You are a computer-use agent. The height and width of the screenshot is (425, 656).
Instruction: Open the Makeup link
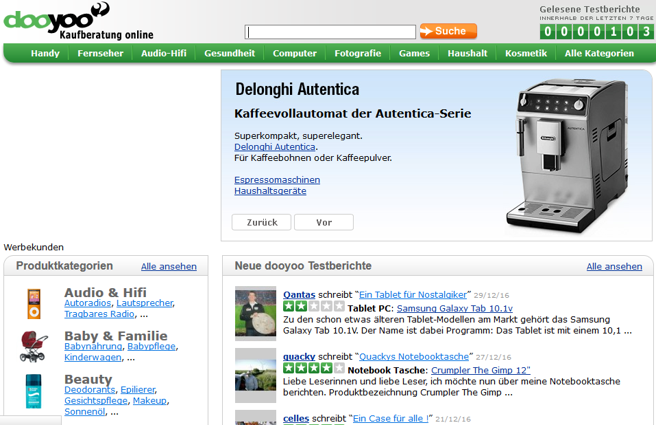pos(150,400)
